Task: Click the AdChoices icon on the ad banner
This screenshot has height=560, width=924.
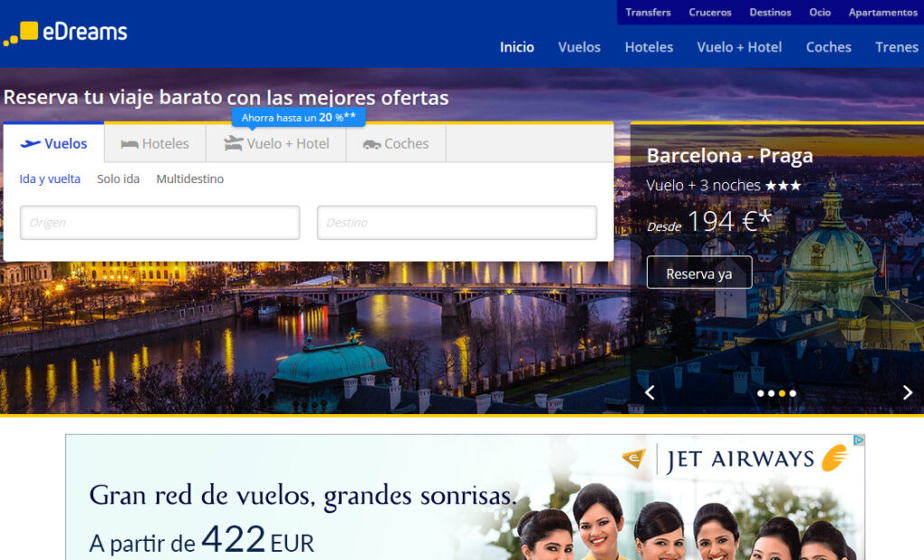Action: click(x=858, y=441)
